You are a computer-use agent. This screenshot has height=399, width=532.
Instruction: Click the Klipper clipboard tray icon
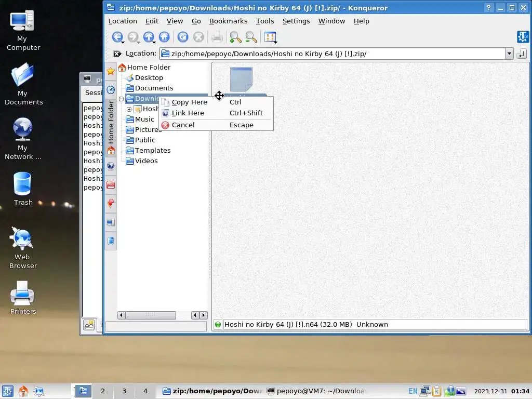click(x=436, y=391)
